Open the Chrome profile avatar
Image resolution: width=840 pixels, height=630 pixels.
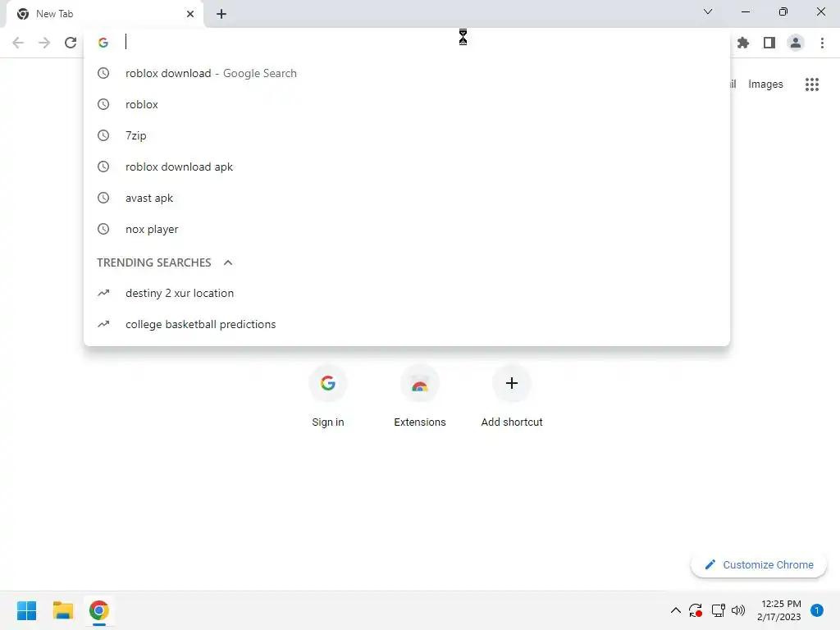(796, 43)
